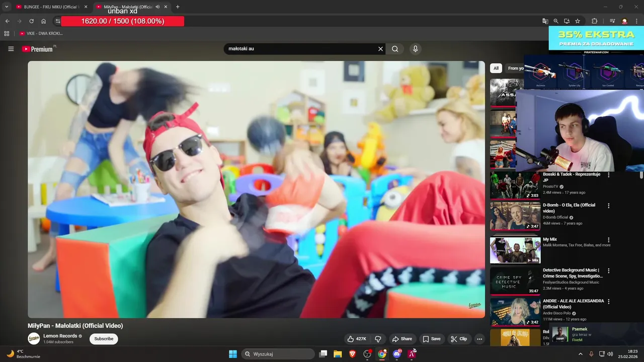The height and width of the screenshot is (362, 644).
Task: View site information in the address bar
Action: coord(58,21)
